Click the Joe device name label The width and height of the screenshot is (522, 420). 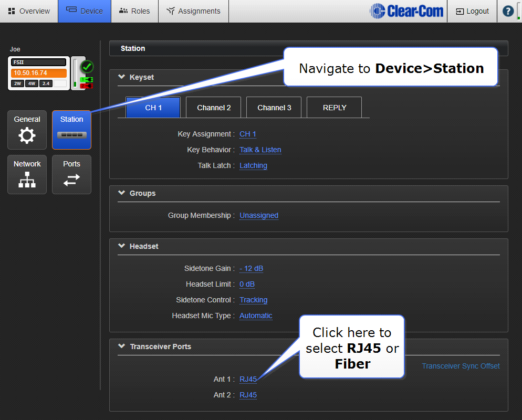coord(15,49)
